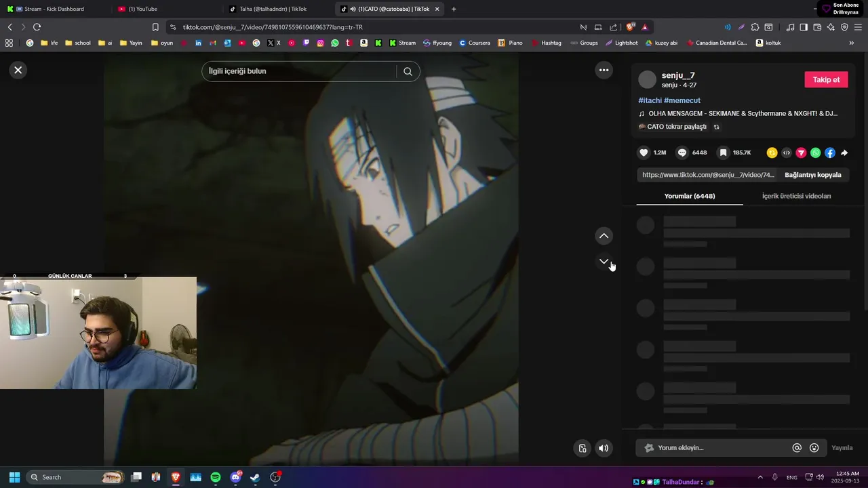Open the Yayin bookmarks folder
Image resolution: width=868 pixels, height=488 pixels.
click(x=131, y=43)
